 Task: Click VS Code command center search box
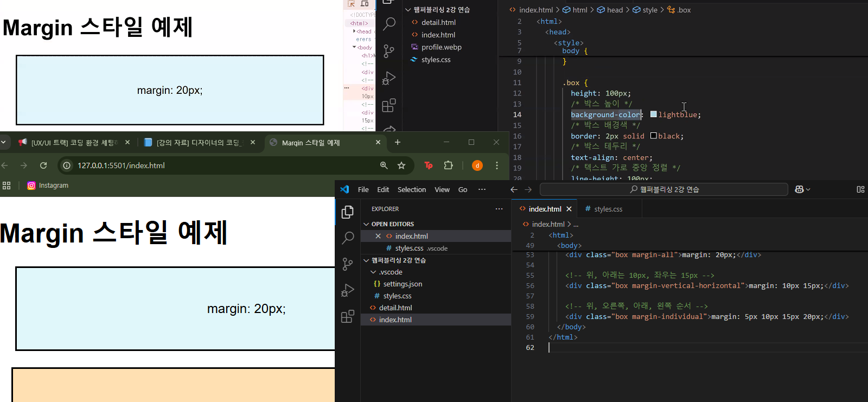[664, 189]
